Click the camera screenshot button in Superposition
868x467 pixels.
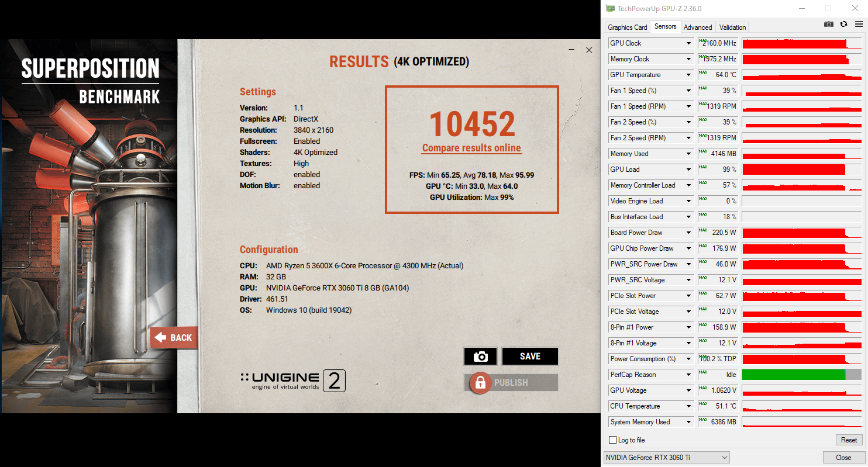(x=480, y=356)
